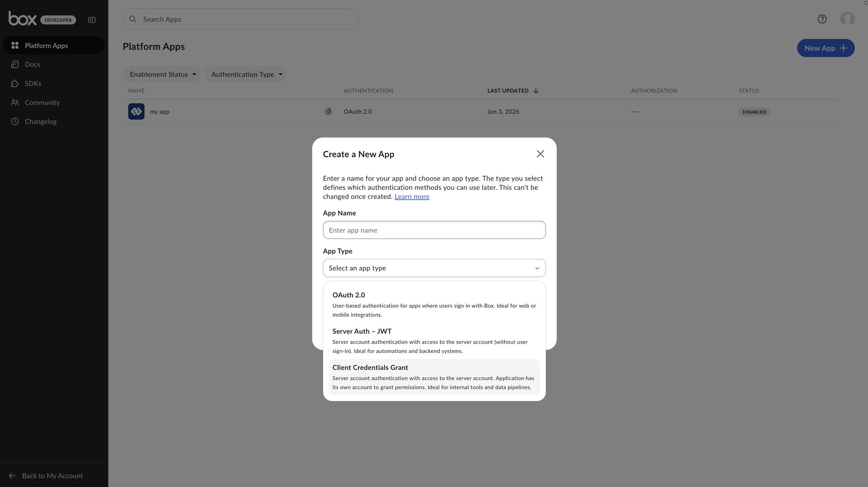Click the New App button
Viewport: 868px width, 487px height.
(826, 48)
